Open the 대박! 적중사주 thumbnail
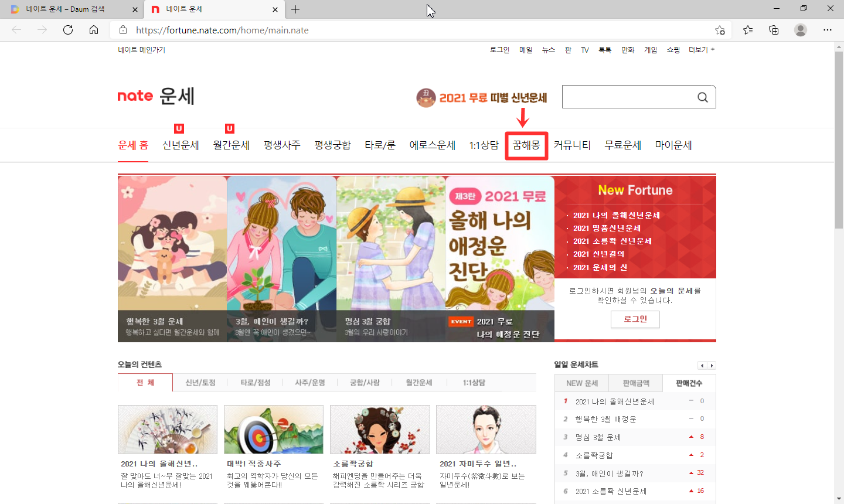 click(274, 429)
